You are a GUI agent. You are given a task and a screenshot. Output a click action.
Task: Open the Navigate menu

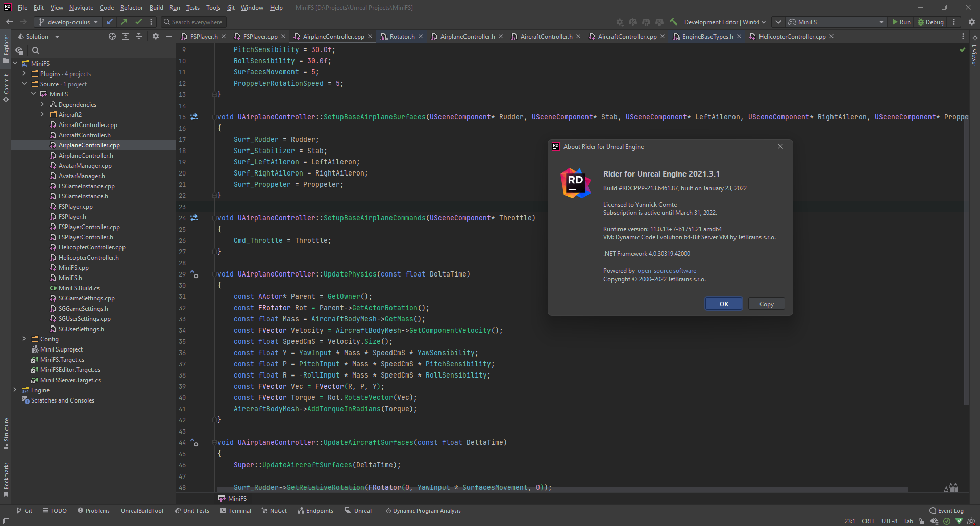click(81, 8)
